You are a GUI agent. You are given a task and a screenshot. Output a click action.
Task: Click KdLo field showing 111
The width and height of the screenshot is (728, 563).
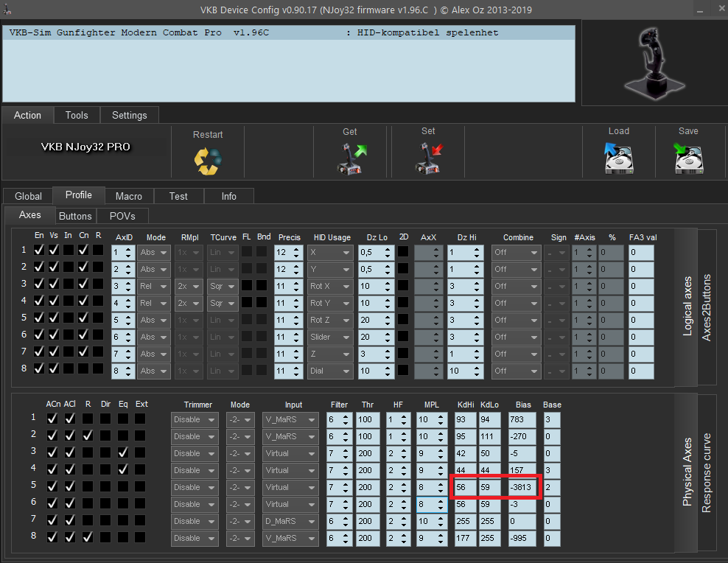pyautogui.click(x=490, y=437)
